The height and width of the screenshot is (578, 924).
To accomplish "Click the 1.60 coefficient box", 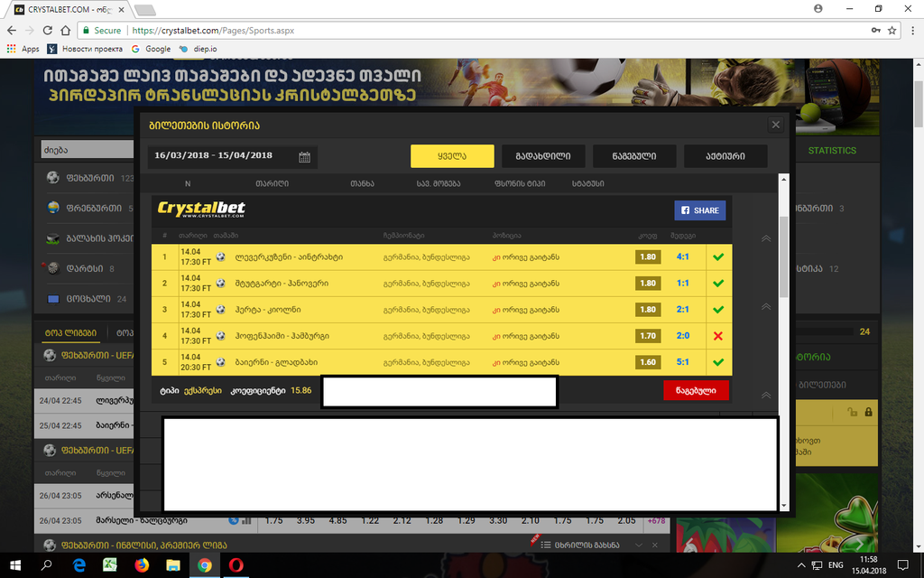I will [x=648, y=362].
